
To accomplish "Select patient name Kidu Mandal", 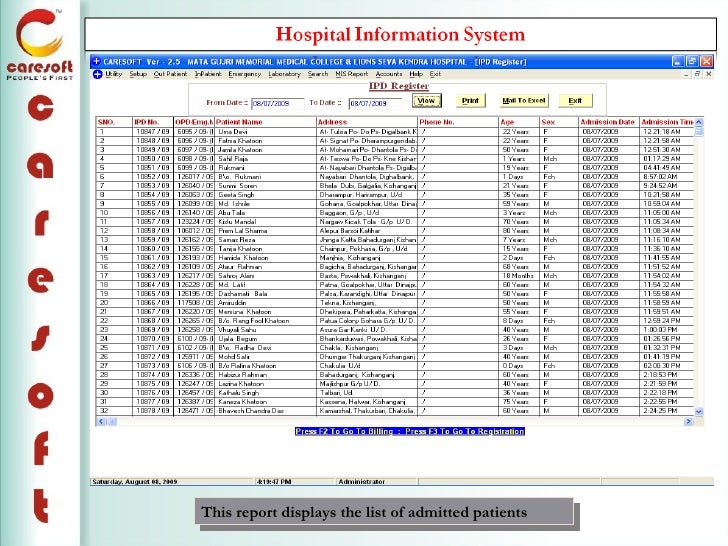I will pyautogui.click(x=237, y=222).
